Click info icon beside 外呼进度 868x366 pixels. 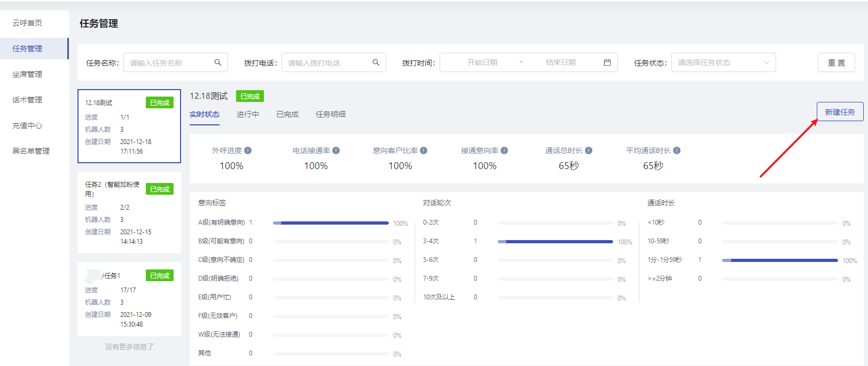(x=248, y=150)
